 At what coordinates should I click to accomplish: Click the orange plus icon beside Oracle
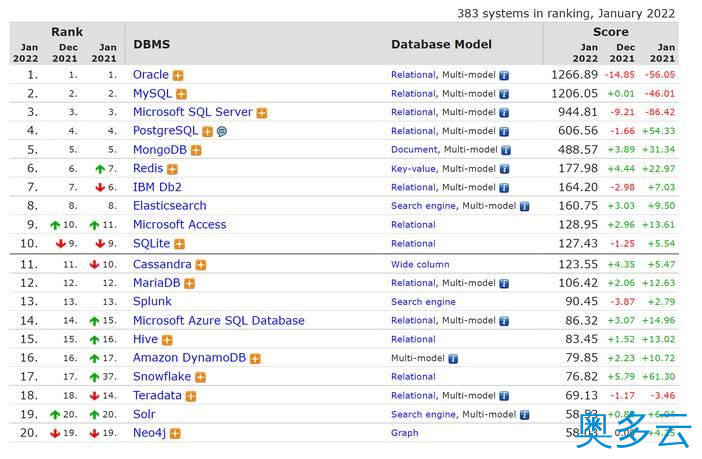(178, 75)
